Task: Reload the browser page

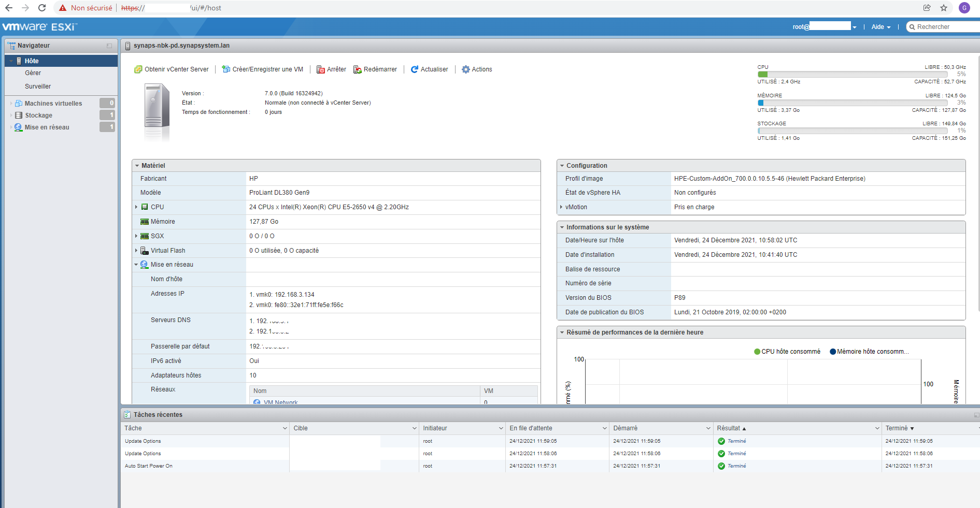Action: pos(42,8)
